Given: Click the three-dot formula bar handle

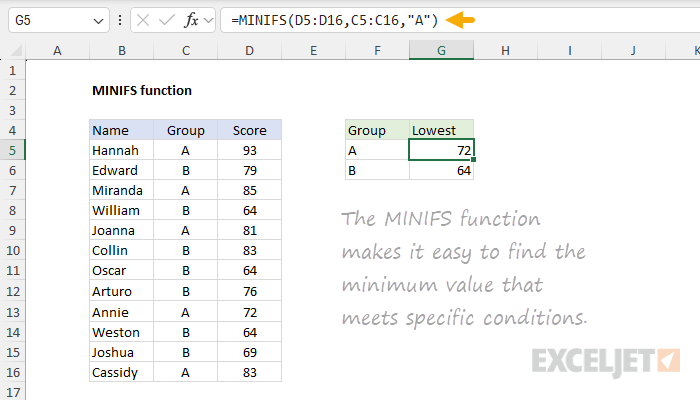Looking at the screenshot, I should 120,20.
